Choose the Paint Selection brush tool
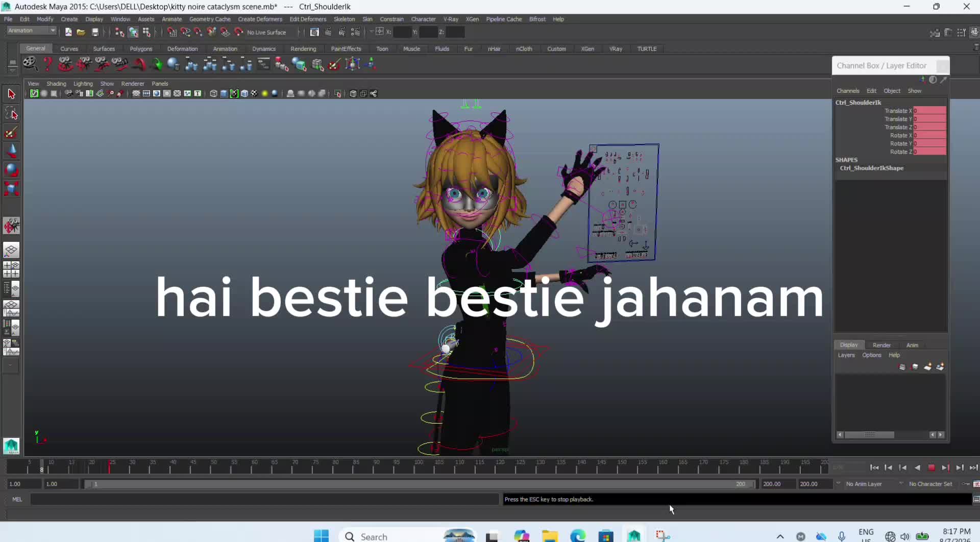The height and width of the screenshot is (542, 980). pos(11,133)
